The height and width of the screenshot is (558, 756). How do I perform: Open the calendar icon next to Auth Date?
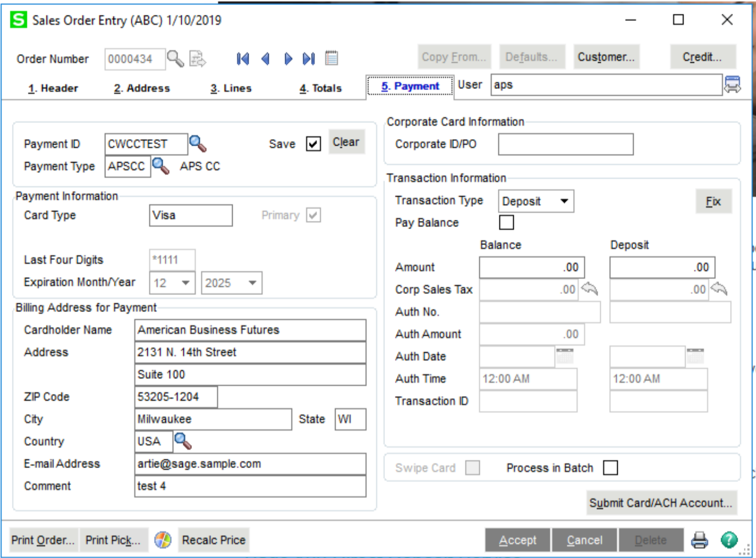[x=565, y=356]
